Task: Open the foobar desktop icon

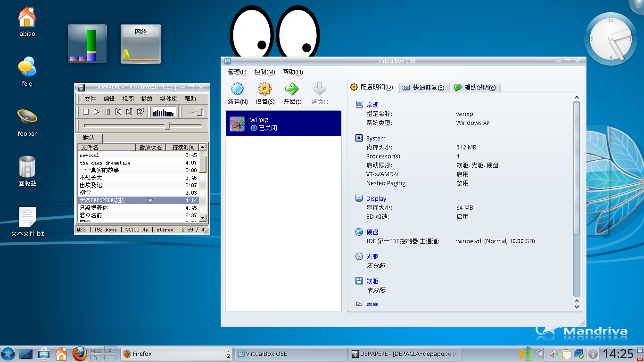Action: click(27, 122)
